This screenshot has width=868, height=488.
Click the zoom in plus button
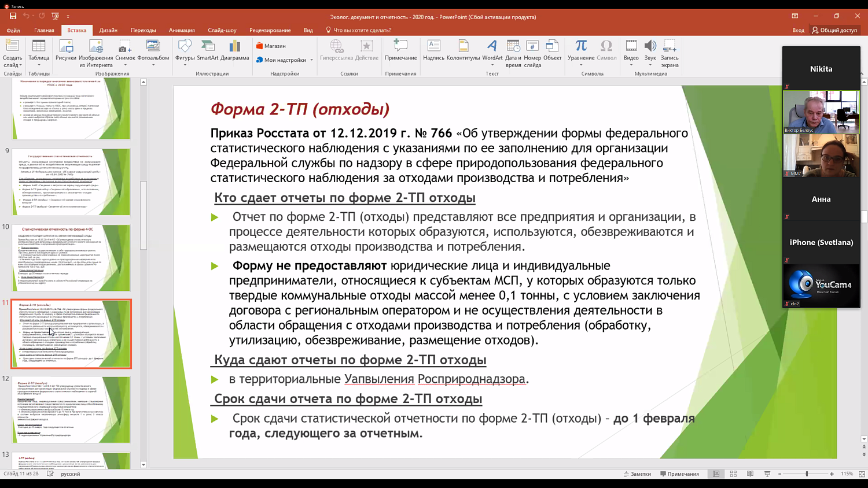click(832, 474)
